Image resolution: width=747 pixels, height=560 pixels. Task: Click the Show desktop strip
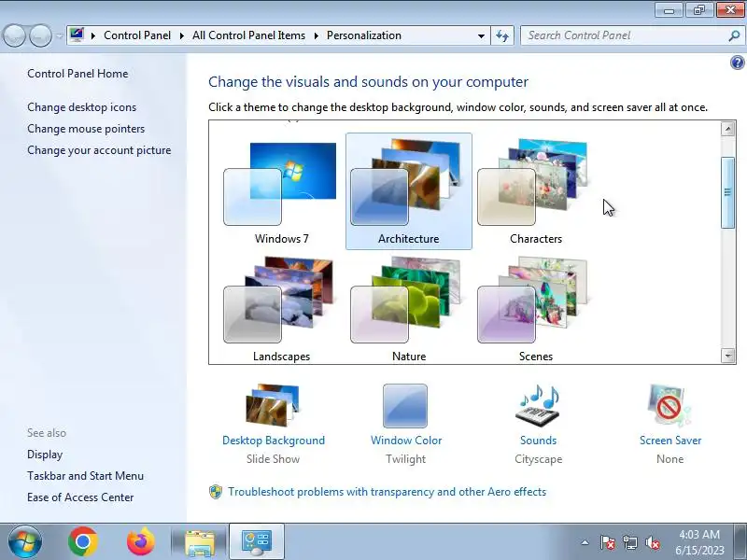pos(741,541)
